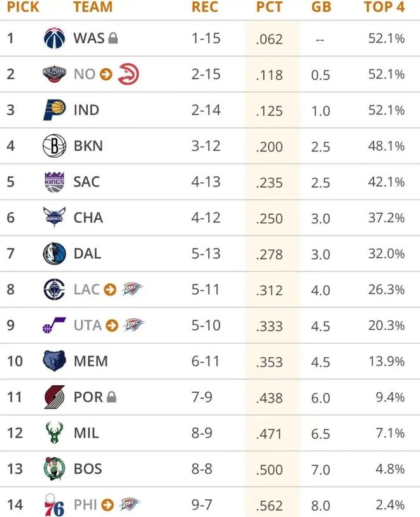Click the Charlotte Hornets logo

tap(54, 218)
